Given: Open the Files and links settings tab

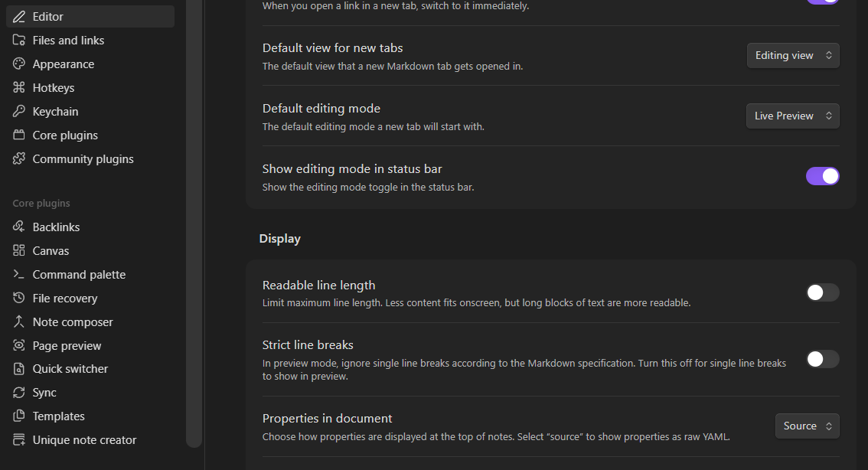Looking at the screenshot, I should coord(68,41).
